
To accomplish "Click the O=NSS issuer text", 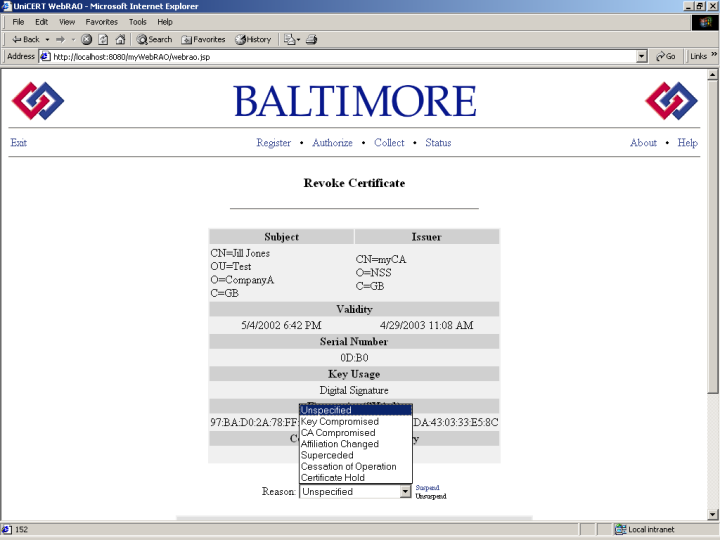I will click(x=373, y=273).
